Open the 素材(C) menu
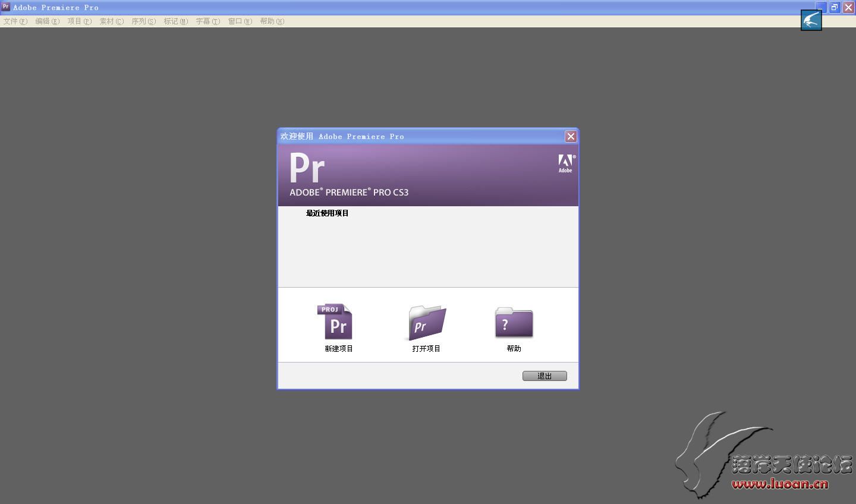The image size is (856, 504). click(x=112, y=21)
